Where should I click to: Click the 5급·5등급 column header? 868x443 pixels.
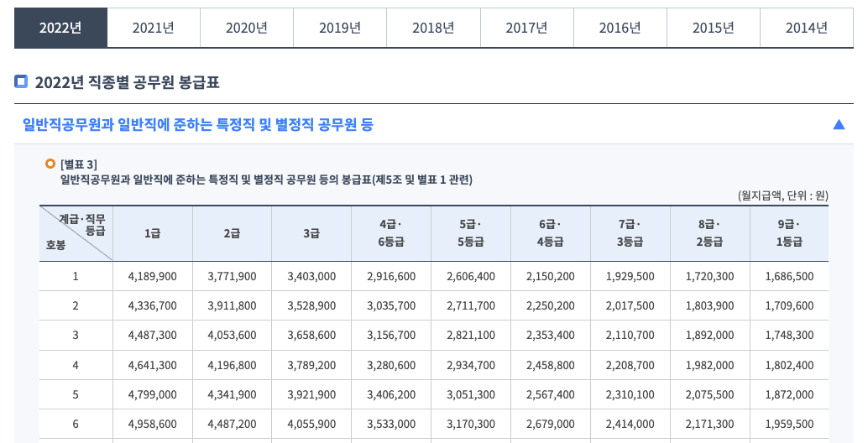coord(471,233)
